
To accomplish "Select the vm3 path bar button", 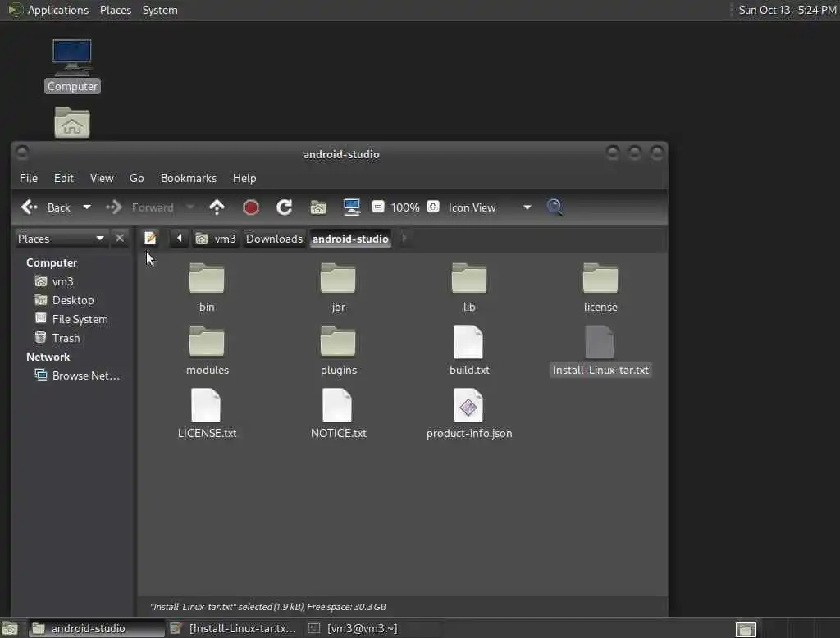I will point(216,239).
